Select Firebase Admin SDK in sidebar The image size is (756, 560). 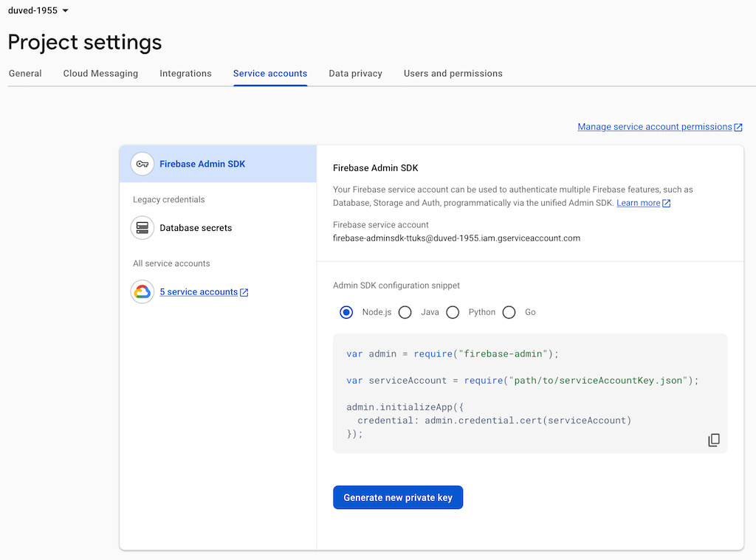click(x=218, y=164)
